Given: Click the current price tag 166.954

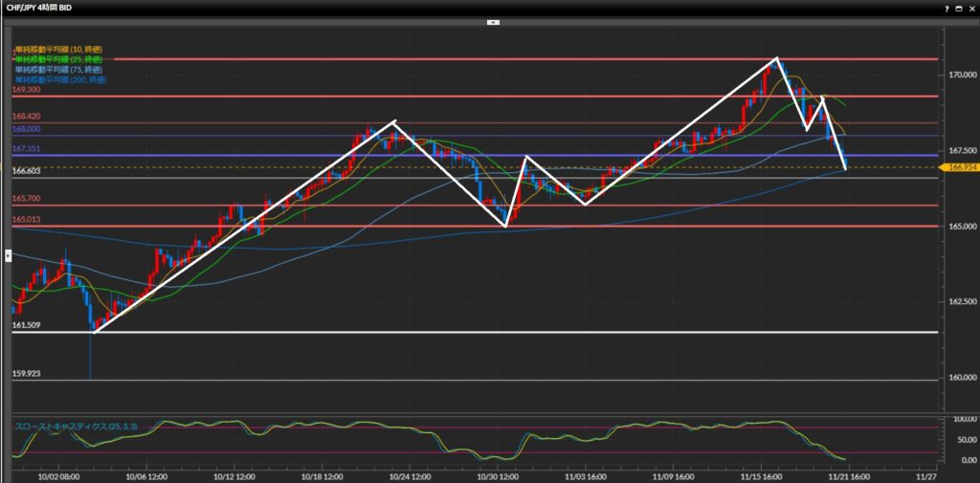Looking at the screenshot, I should tap(960, 167).
